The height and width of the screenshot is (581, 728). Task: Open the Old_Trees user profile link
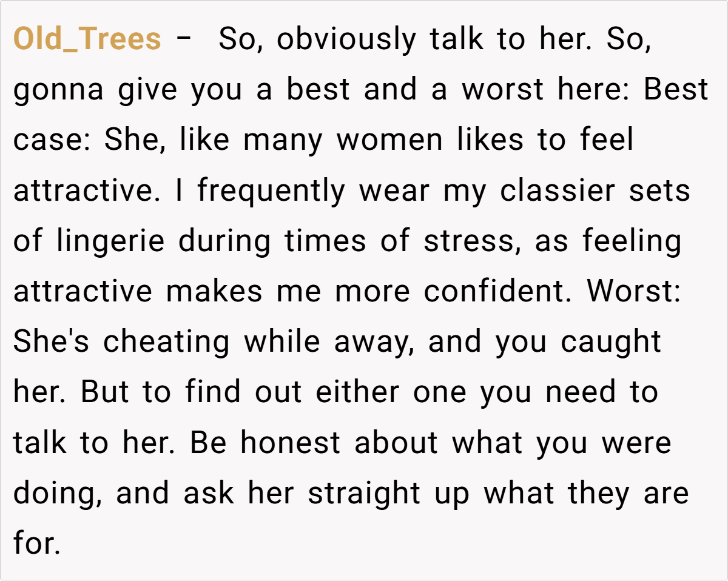(x=87, y=39)
